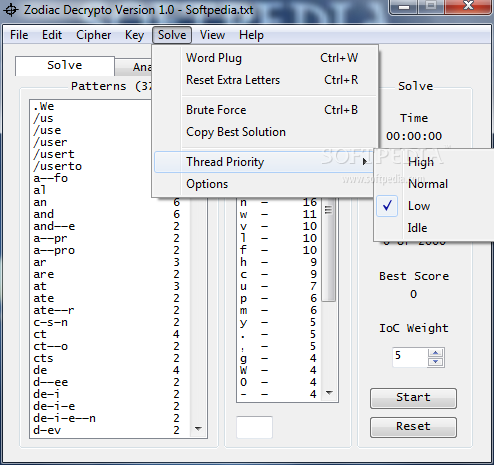Select letter row 'g - 4'
The height and width of the screenshot is (465, 494).
(x=278, y=358)
